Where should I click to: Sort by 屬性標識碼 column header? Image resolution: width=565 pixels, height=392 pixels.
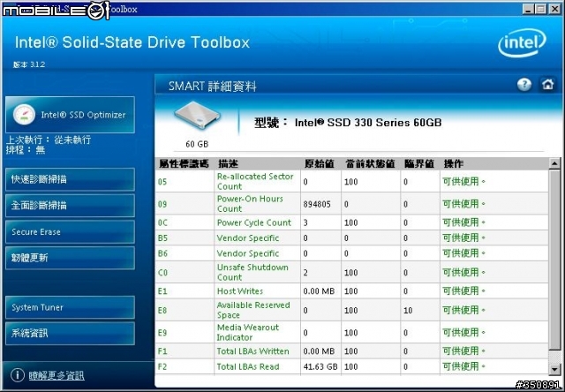point(184,164)
